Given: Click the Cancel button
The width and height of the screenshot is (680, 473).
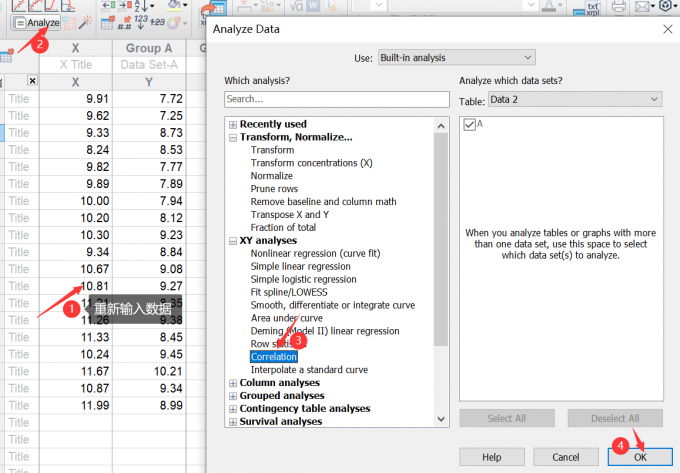Looking at the screenshot, I should tap(566, 457).
